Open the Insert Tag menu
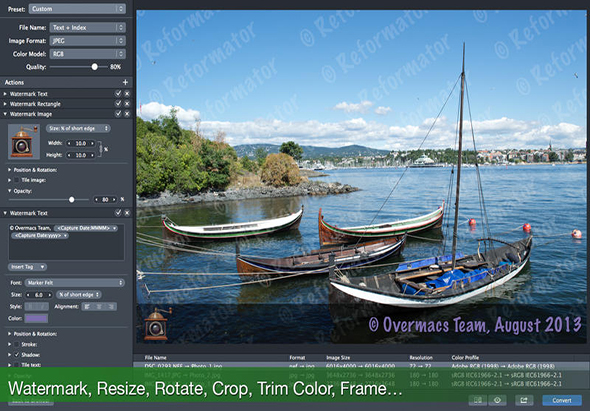Screen dimensions: 590x411 pyautogui.click(x=27, y=267)
